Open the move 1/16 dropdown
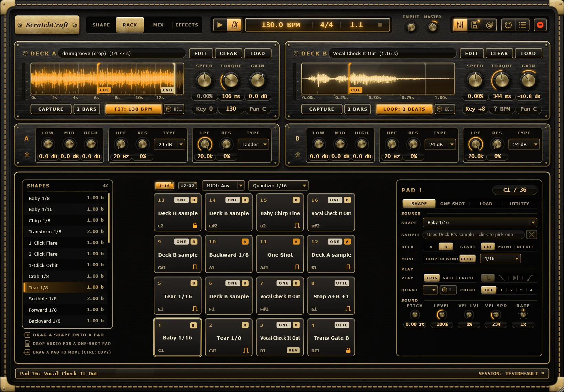564x392 pixels. click(500, 258)
